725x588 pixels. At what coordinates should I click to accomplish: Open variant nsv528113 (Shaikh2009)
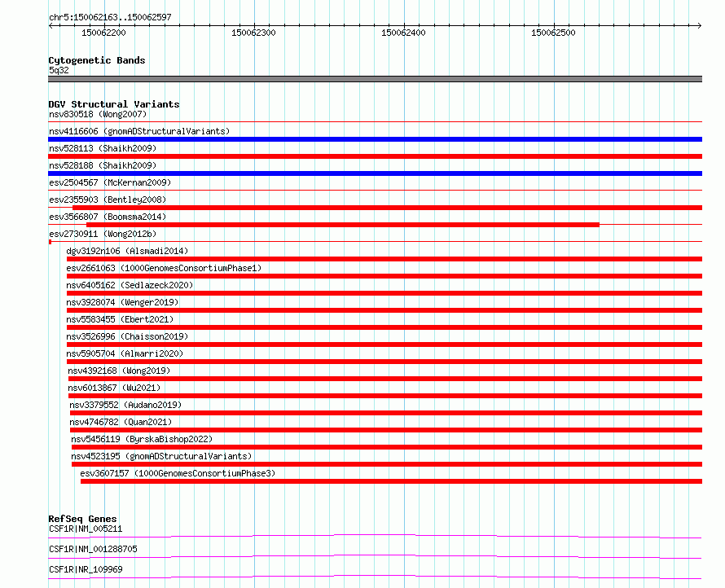103,148
